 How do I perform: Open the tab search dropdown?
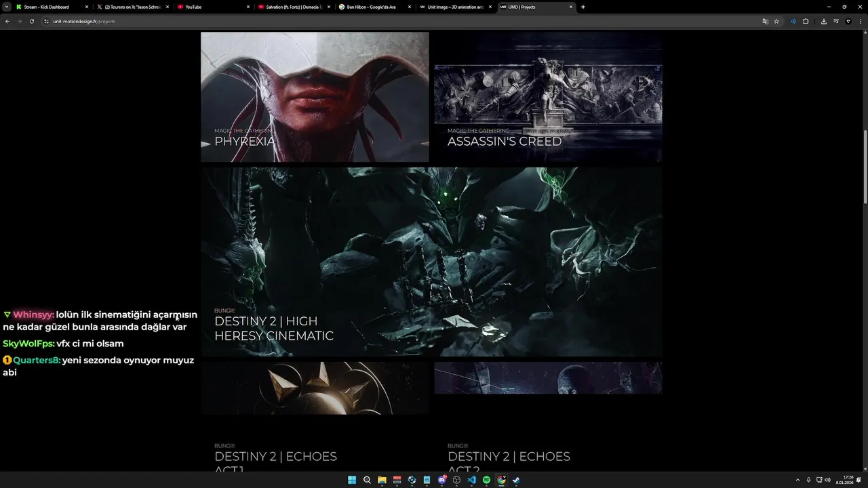pyautogui.click(x=6, y=7)
